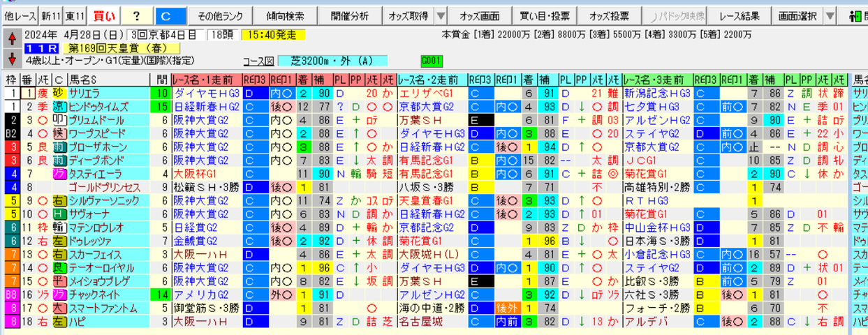The height and width of the screenshot is (335, 868).
Task: Expand the 画面選択 dropdown arrow
Action: click(829, 16)
